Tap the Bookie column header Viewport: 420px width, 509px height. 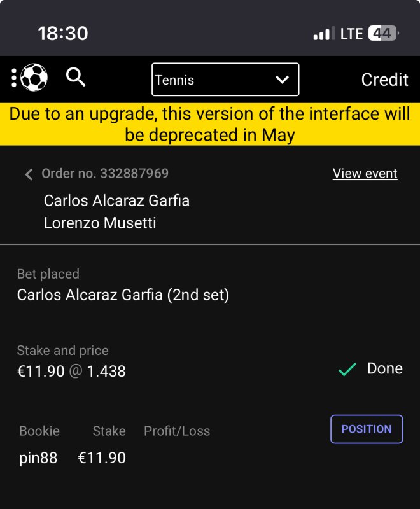(x=39, y=431)
